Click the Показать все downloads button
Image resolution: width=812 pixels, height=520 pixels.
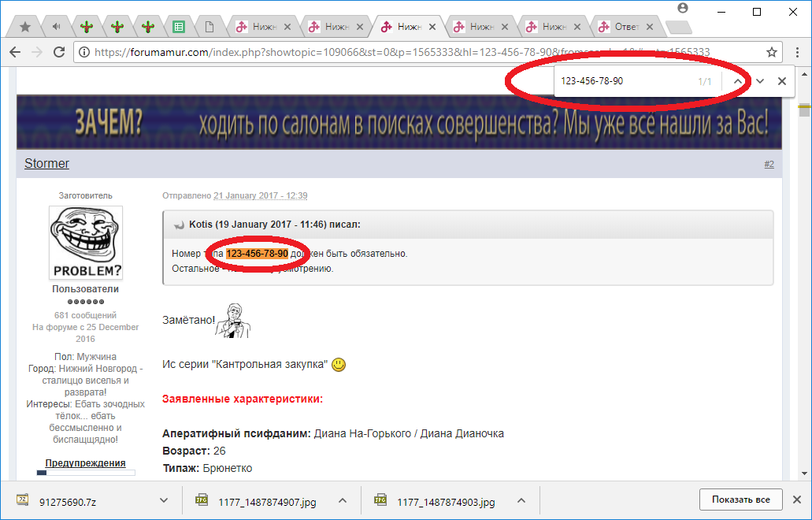740,500
